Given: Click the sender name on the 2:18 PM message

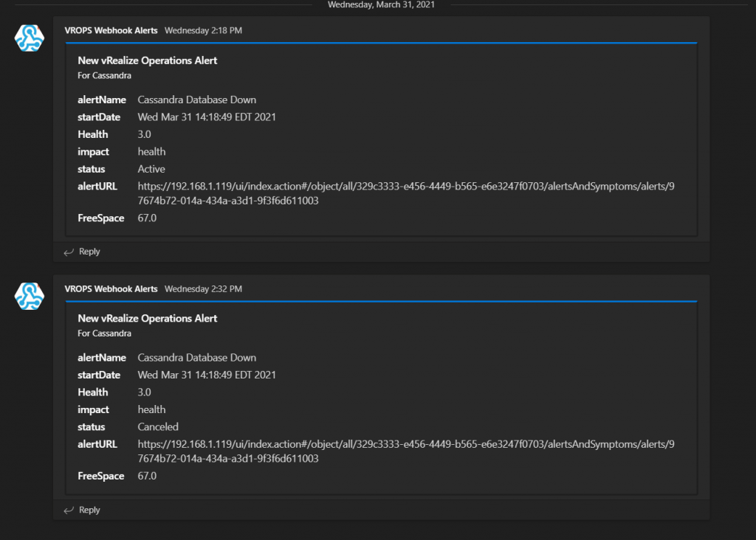Looking at the screenshot, I should click(x=111, y=30).
